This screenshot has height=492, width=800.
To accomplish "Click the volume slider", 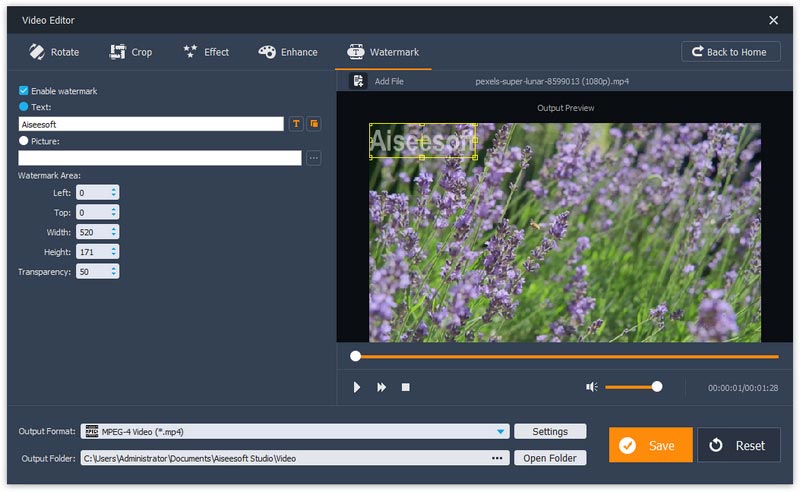I will coord(631,387).
